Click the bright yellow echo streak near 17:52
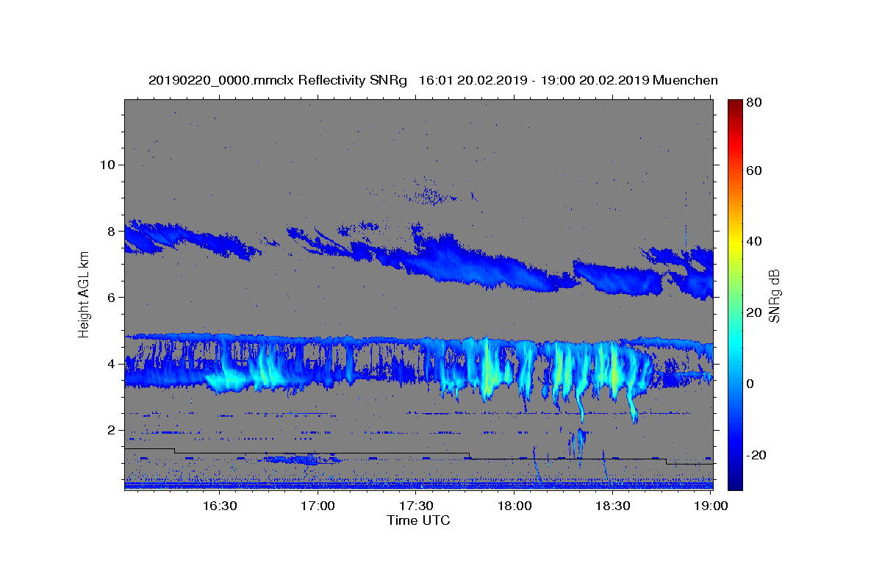Screen dimensions: 882x588 coord(487,371)
